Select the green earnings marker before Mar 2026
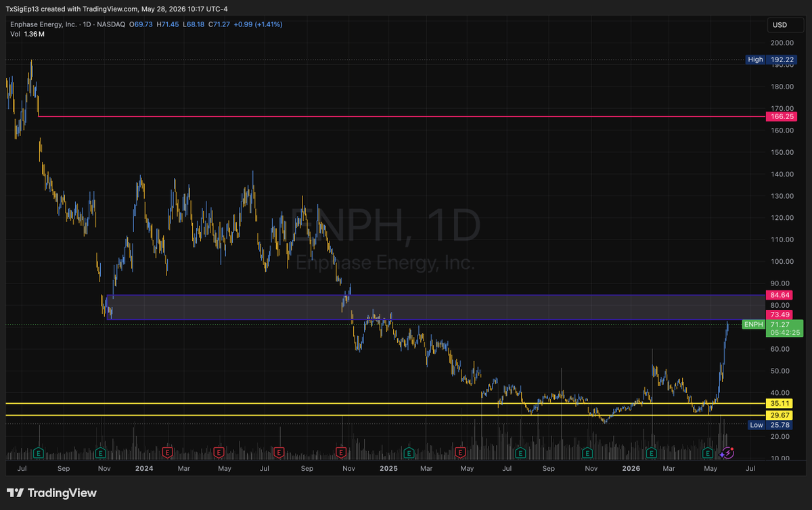The height and width of the screenshot is (510, 812). pyautogui.click(x=651, y=452)
